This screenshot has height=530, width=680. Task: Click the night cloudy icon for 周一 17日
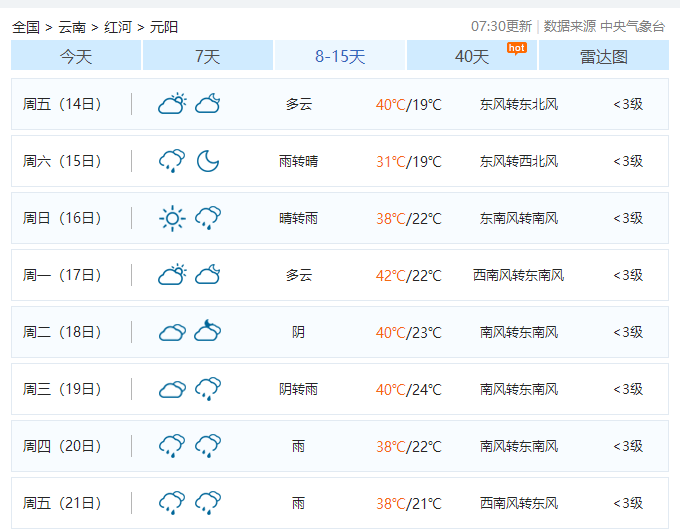click(x=208, y=275)
